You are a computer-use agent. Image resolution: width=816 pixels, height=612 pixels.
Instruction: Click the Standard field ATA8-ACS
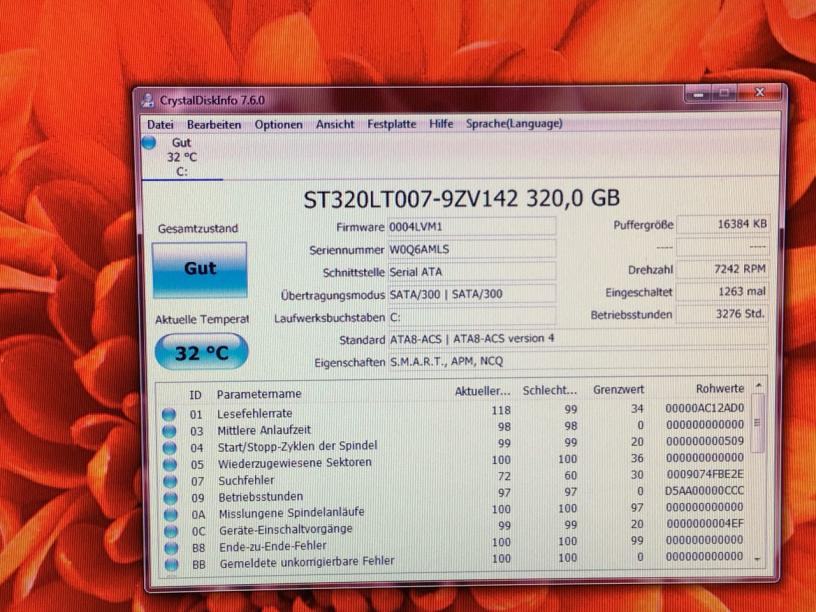click(578, 339)
